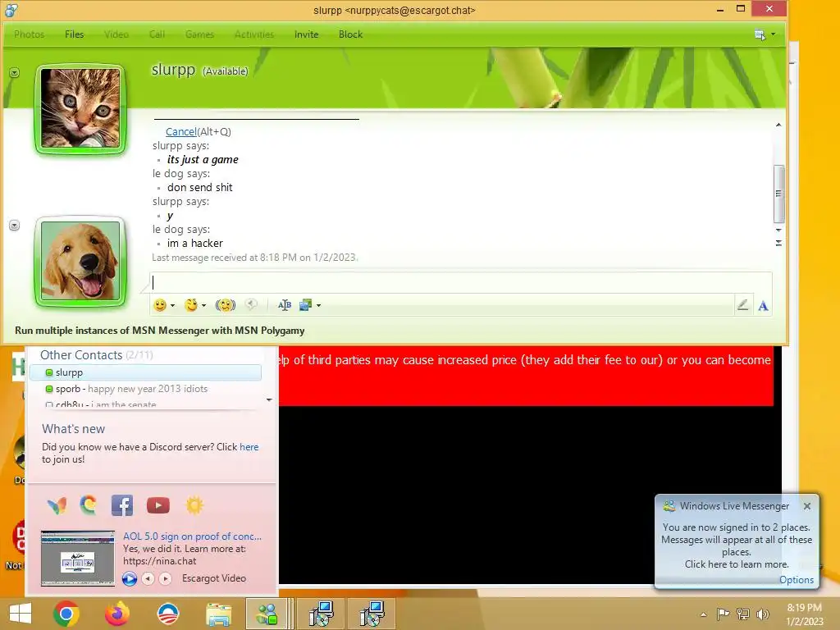Click into the message input box

[x=461, y=282]
